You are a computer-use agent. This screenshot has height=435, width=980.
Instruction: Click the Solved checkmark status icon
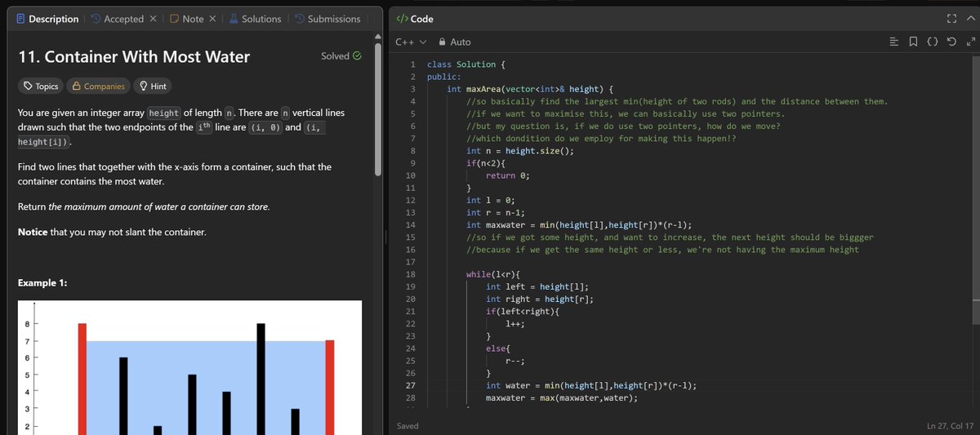(x=357, y=56)
